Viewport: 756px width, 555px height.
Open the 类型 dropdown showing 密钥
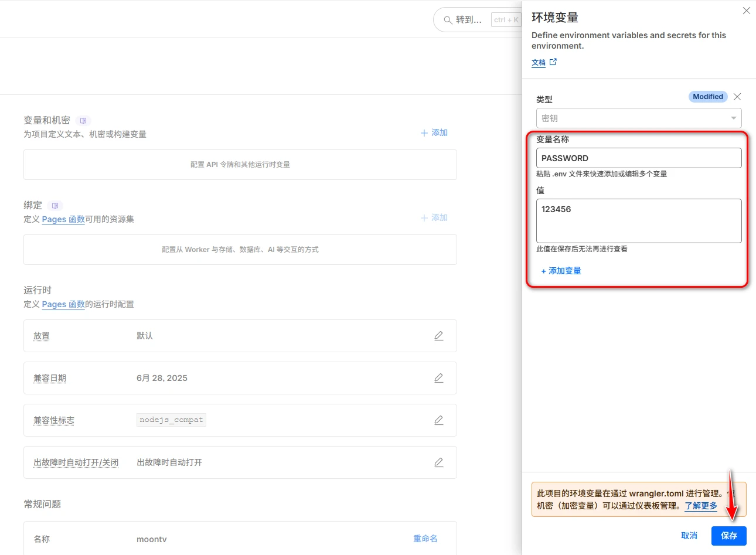coord(638,118)
